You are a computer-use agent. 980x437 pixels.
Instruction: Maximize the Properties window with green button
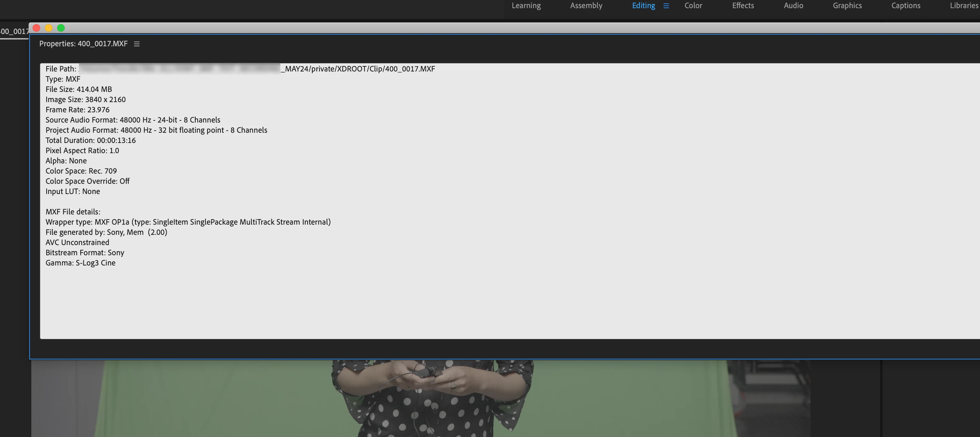61,28
